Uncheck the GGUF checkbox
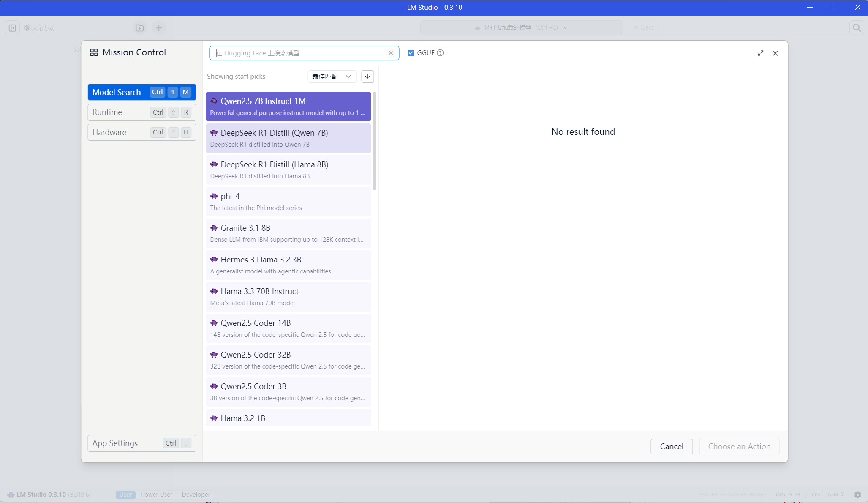The width and height of the screenshot is (868, 503). pos(411,53)
